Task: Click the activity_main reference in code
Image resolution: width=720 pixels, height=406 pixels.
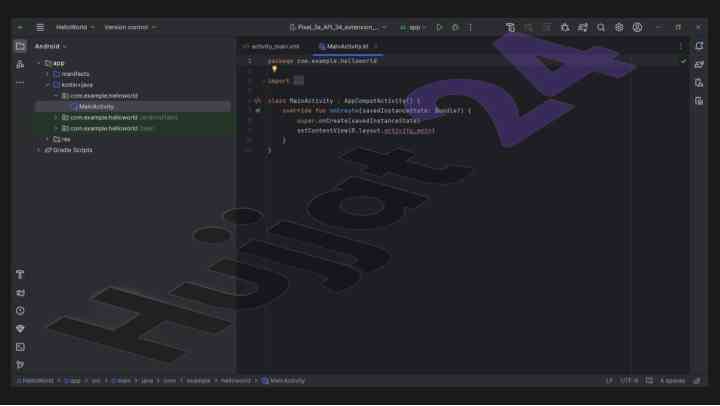Action: (410, 131)
